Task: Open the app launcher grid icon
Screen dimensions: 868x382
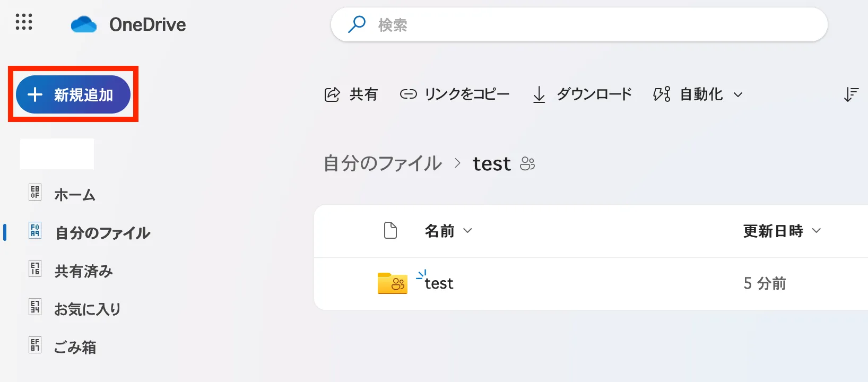Action: coord(24,22)
